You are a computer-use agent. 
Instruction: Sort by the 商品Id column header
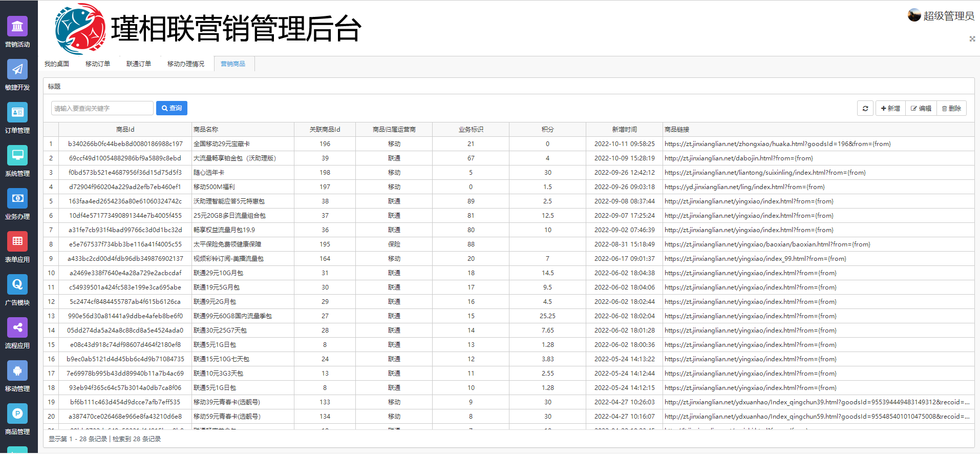[125, 130]
